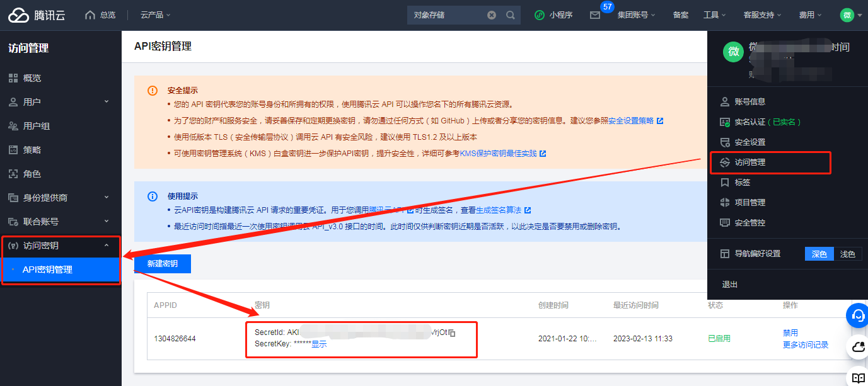Open 更多访问记录 for the key

(806, 345)
